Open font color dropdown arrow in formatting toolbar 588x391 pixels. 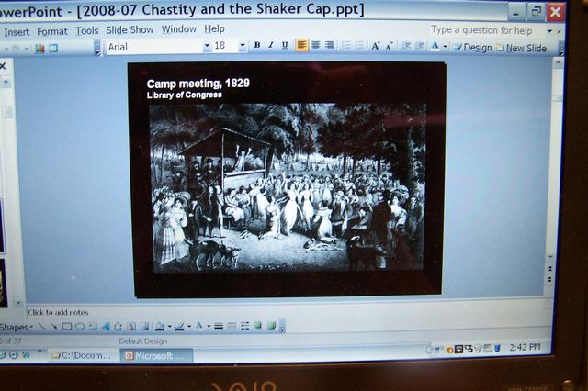click(x=445, y=47)
